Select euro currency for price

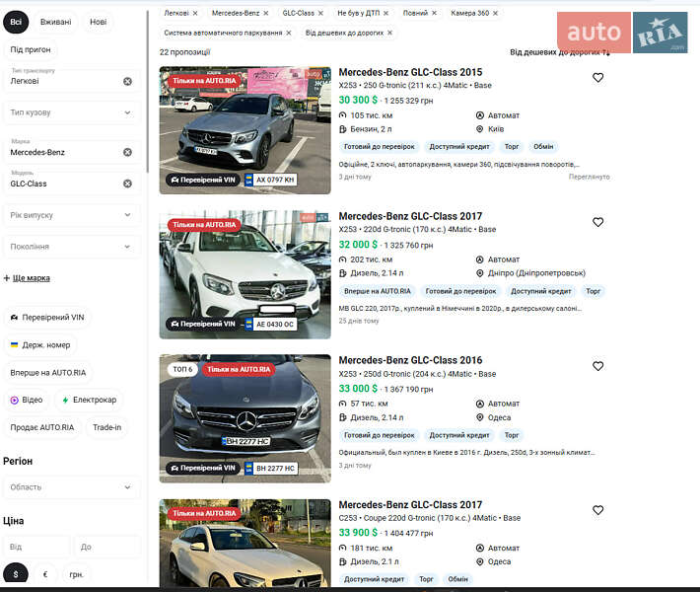pyautogui.click(x=45, y=574)
